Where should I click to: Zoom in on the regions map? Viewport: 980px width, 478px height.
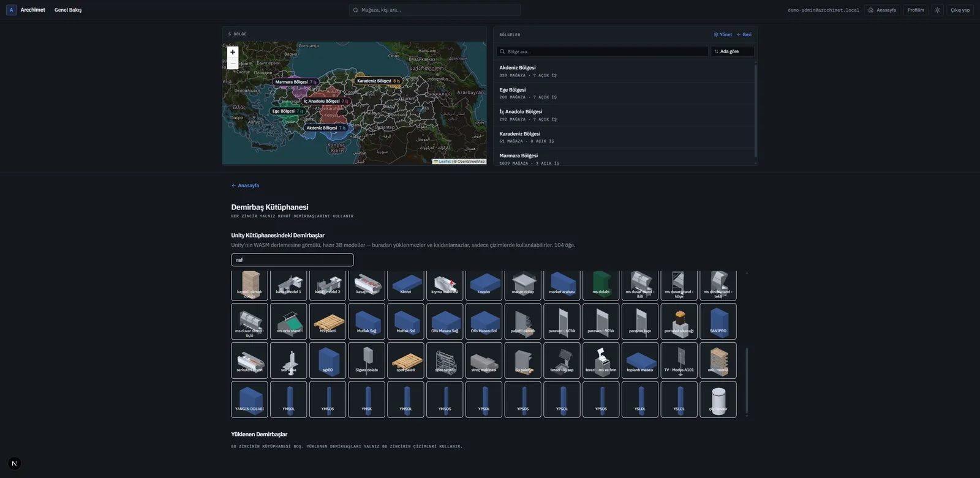coord(233,52)
